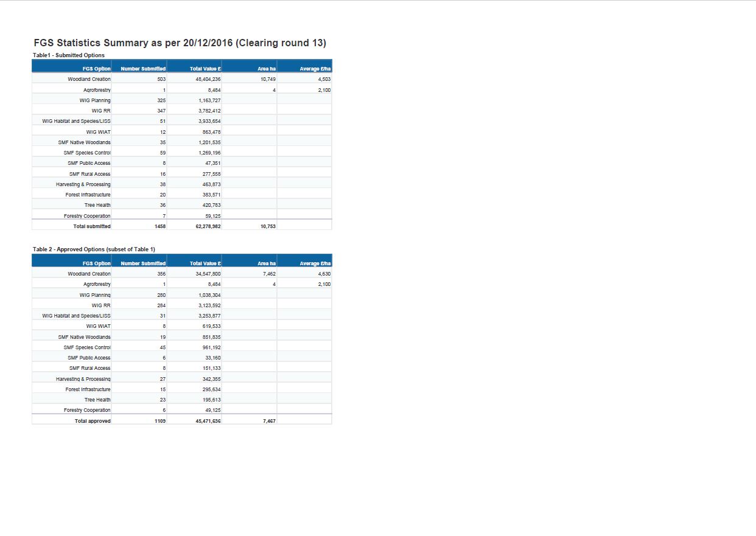
Task: Select the 1458 total number cell
Action: (160, 226)
